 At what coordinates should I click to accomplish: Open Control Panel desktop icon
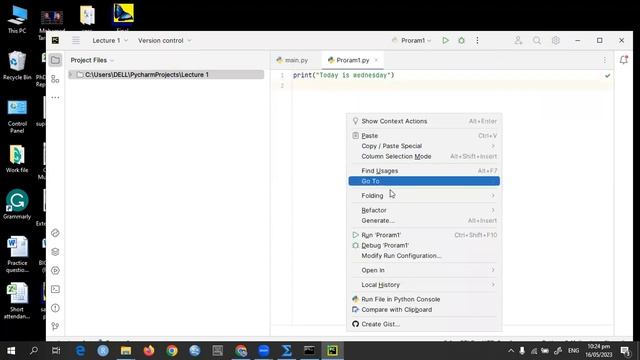[17, 116]
